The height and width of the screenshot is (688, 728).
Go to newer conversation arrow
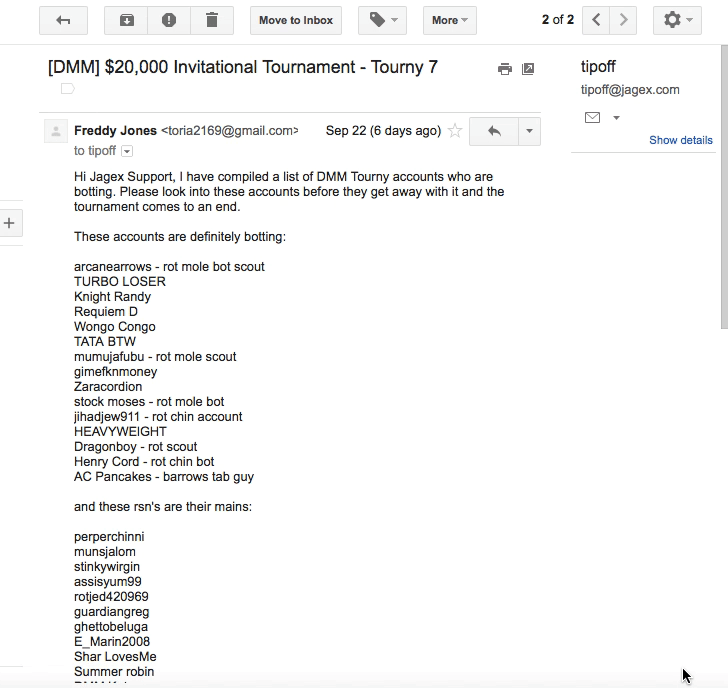point(596,20)
